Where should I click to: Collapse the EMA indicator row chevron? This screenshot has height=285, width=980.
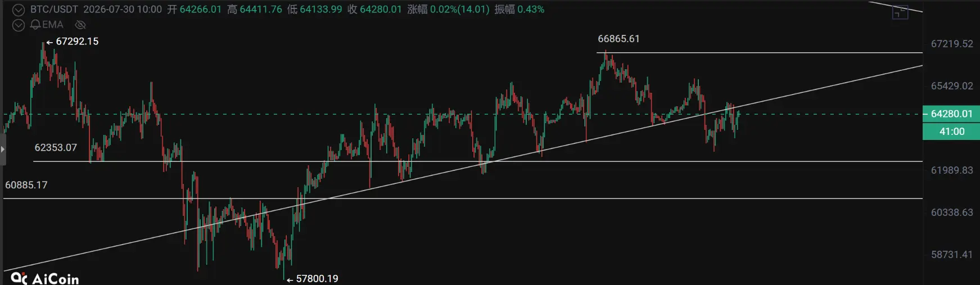pos(19,25)
